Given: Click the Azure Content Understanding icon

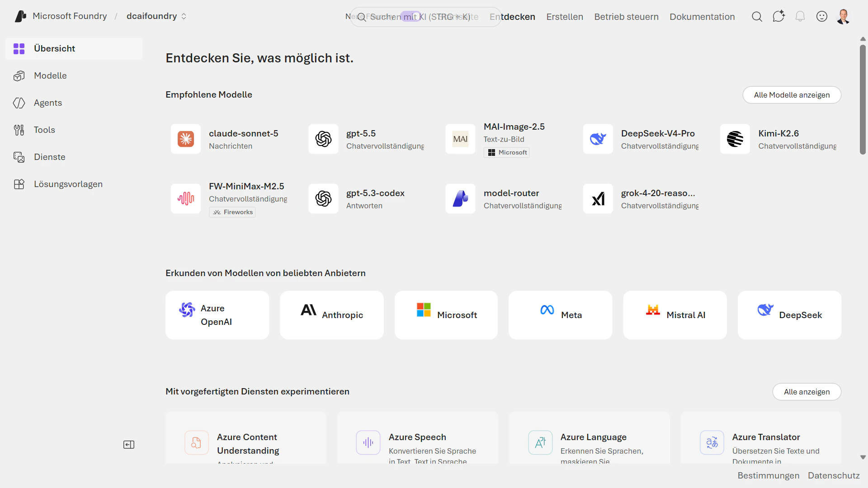Looking at the screenshot, I should click(x=197, y=443).
